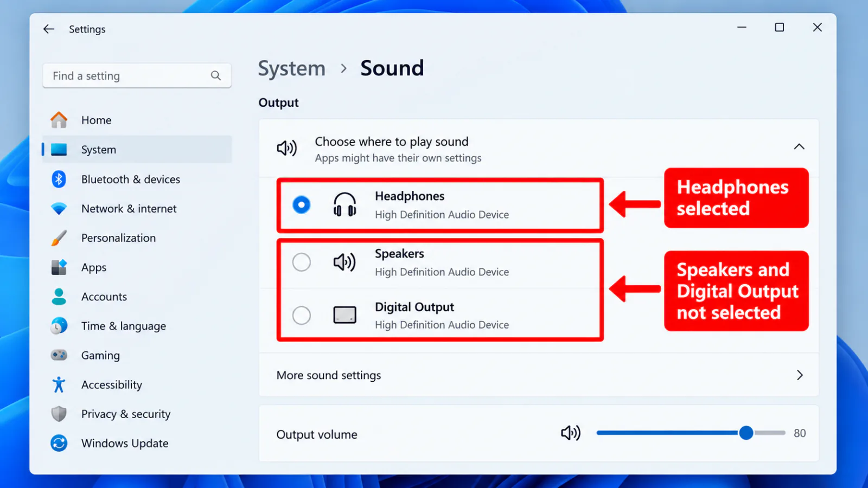
Task: Click the Settings window title
Action: click(87, 29)
